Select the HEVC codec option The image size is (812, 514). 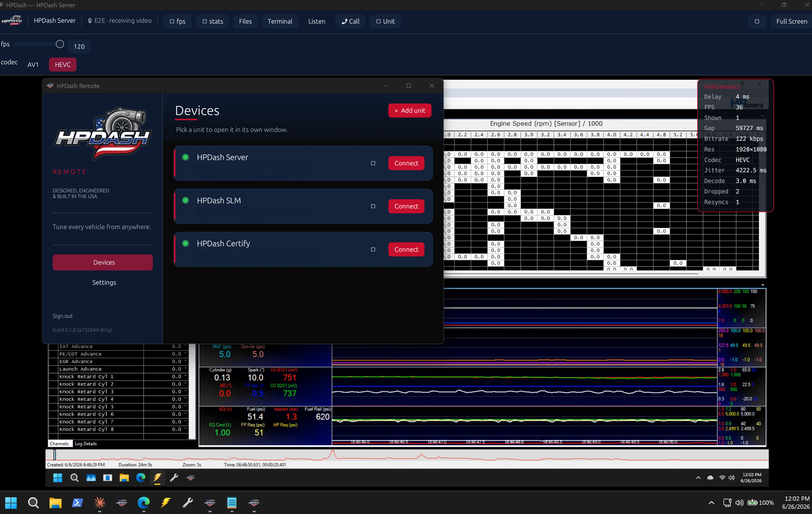coord(63,64)
